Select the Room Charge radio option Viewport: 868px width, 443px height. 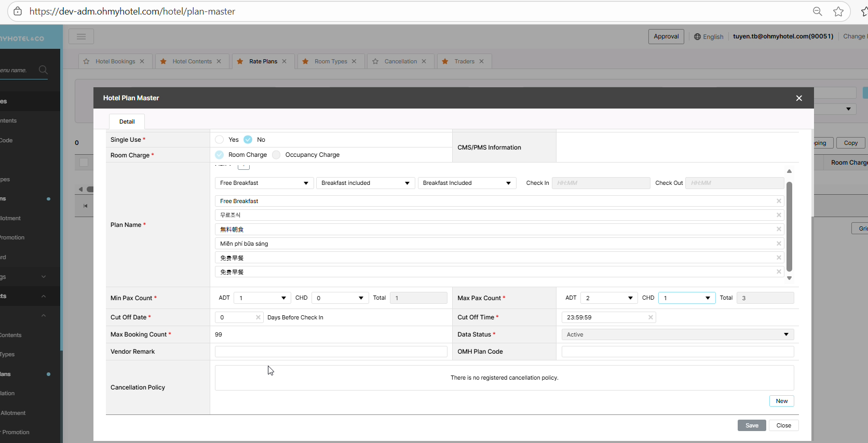pos(220,155)
